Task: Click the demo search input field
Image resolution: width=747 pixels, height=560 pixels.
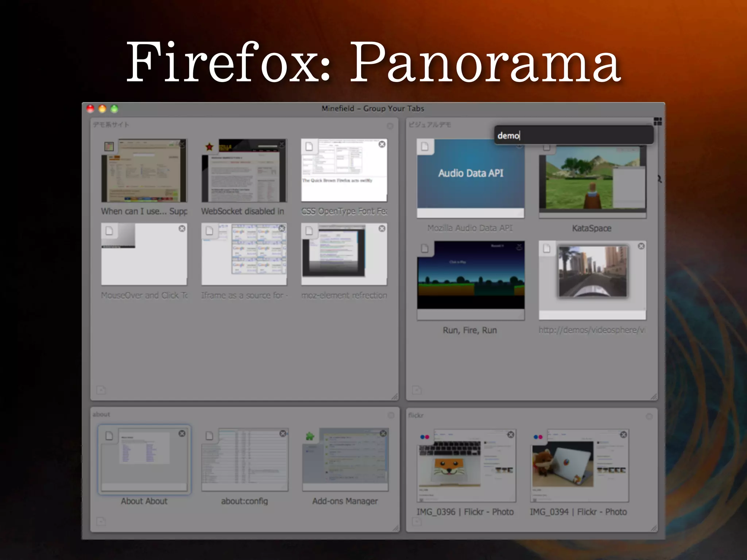Action: [573, 136]
